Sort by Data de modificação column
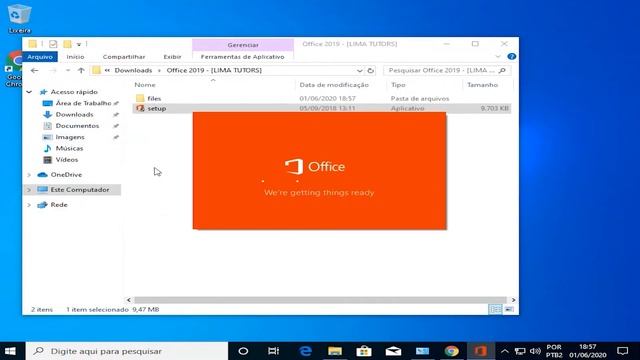Image resolution: width=640 pixels, height=360 pixels. [334, 85]
